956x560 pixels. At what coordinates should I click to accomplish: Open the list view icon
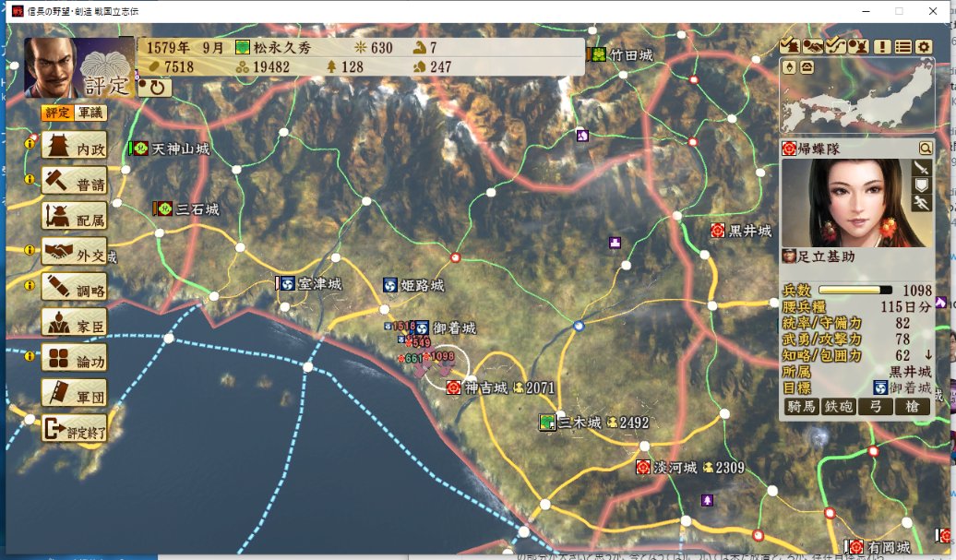(x=903, y=46)
